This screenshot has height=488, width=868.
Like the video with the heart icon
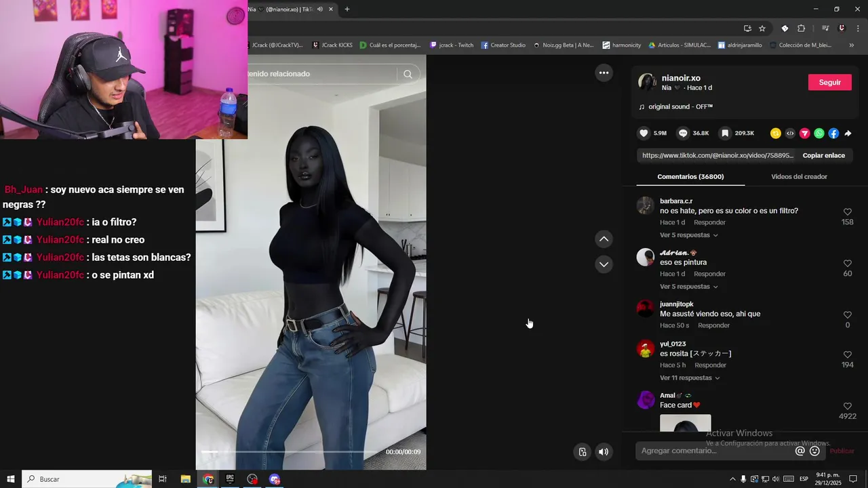pos(644,134)
